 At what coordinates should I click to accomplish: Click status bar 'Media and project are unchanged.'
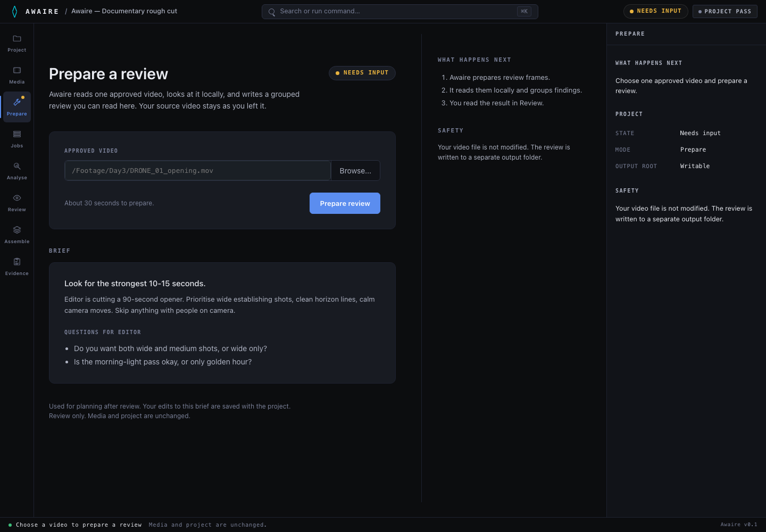tap(208, 525)
